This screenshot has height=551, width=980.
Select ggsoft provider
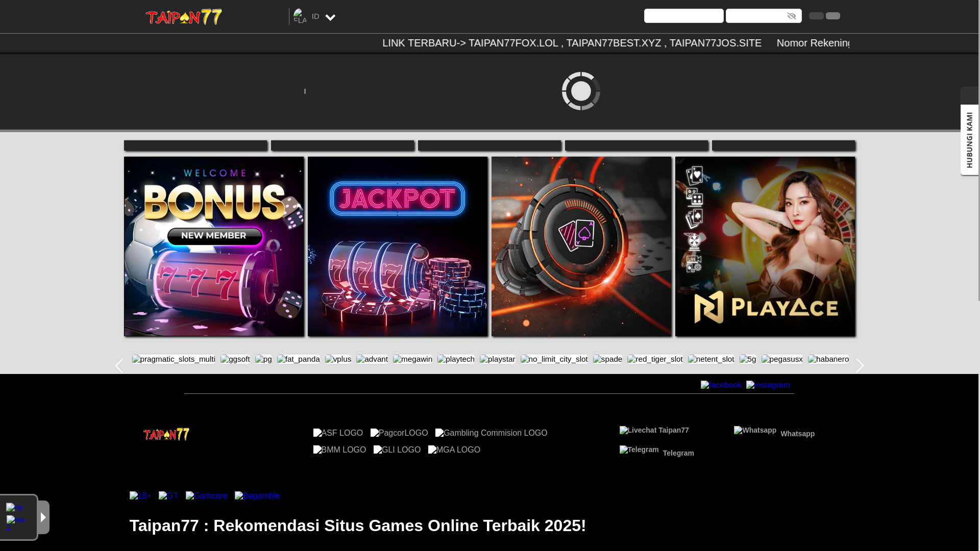(x=235, y=359)
